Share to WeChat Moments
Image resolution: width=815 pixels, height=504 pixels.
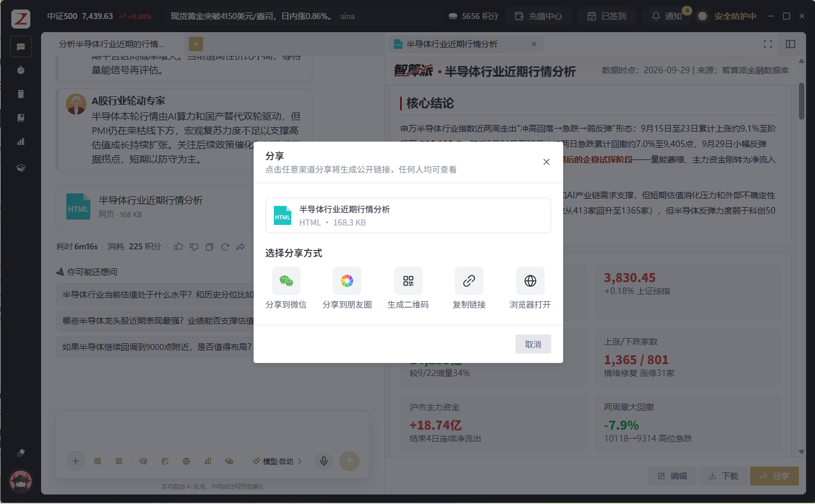[x=347, y=288]
